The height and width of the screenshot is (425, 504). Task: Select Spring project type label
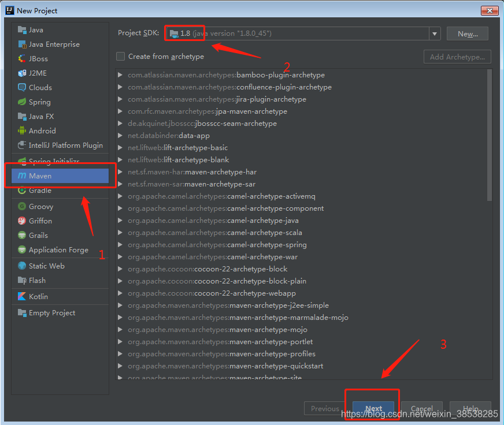point(39,102)
